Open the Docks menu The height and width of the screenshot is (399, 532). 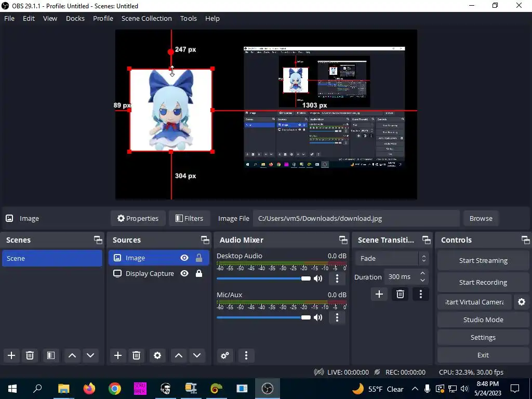[75, 18]
